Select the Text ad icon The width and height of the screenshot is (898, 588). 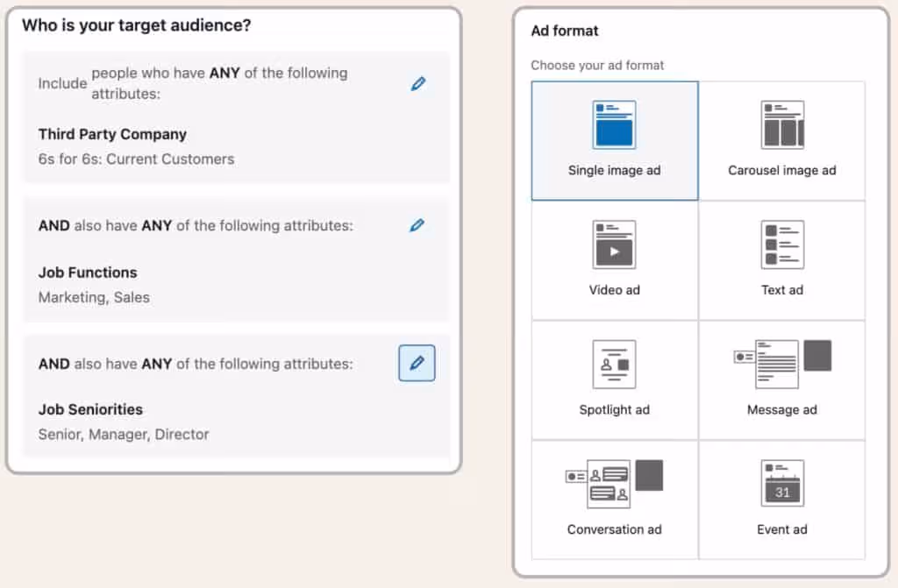[x=782, y=244]
